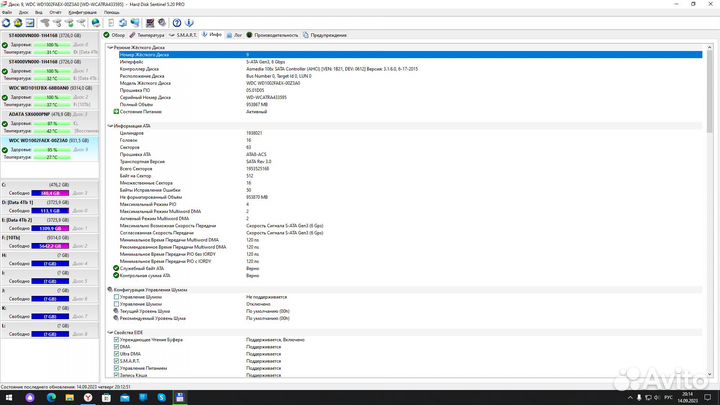Click the blue anchor info toolbar icon
720x405 pixels.
(x=189, y=22)
